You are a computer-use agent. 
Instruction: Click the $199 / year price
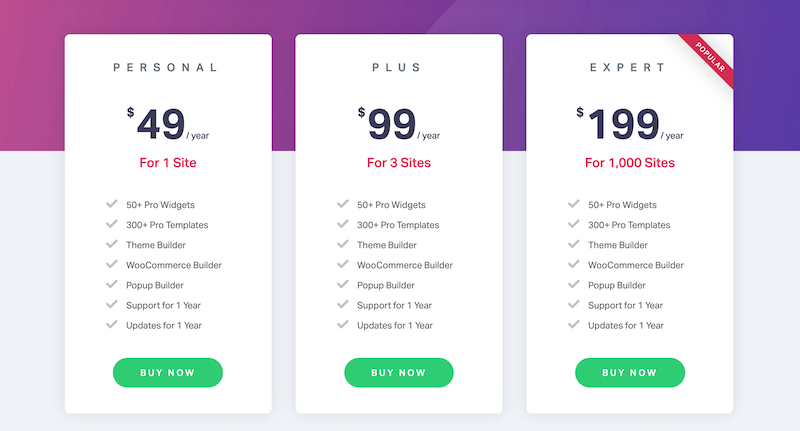[x=630, y=124]
